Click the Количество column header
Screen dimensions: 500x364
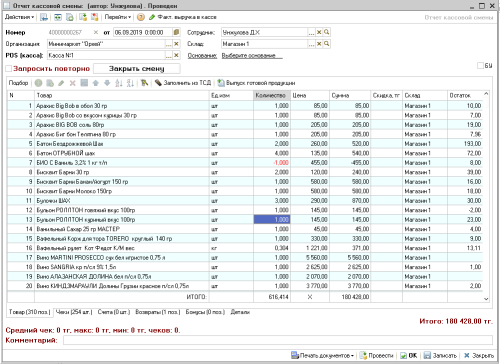tap(272, 95)
